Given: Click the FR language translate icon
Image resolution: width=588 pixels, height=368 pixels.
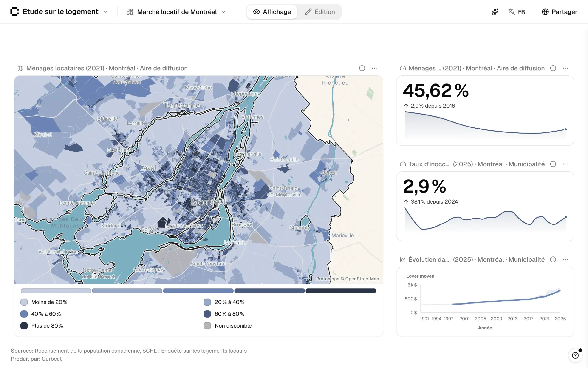Looking at the screenshot, I should tap(512, 12).
